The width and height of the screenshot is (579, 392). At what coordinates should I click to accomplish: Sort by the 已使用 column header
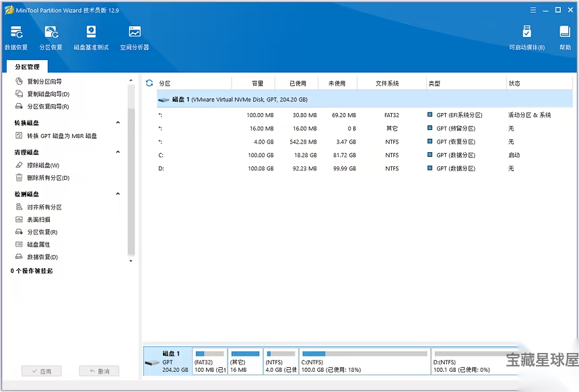click(298, 84)
